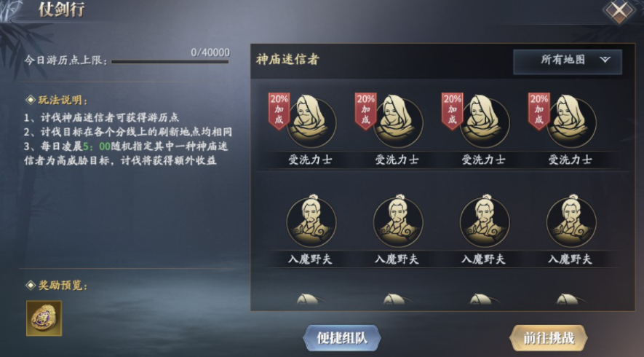The height and width of the screenshot is (357, 644).
Task: Tap the first 20% 加成 bonus tag
Action: 279,110
